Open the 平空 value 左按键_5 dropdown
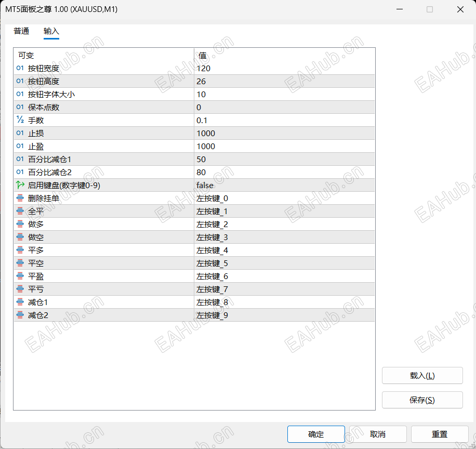This screenshot has width=476, height=449. coord(284,263)
